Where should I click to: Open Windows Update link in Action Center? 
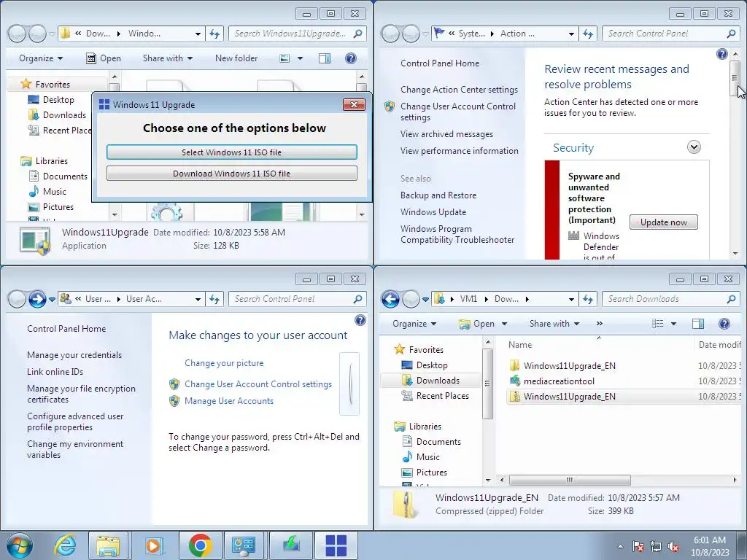tap(433, 212)
